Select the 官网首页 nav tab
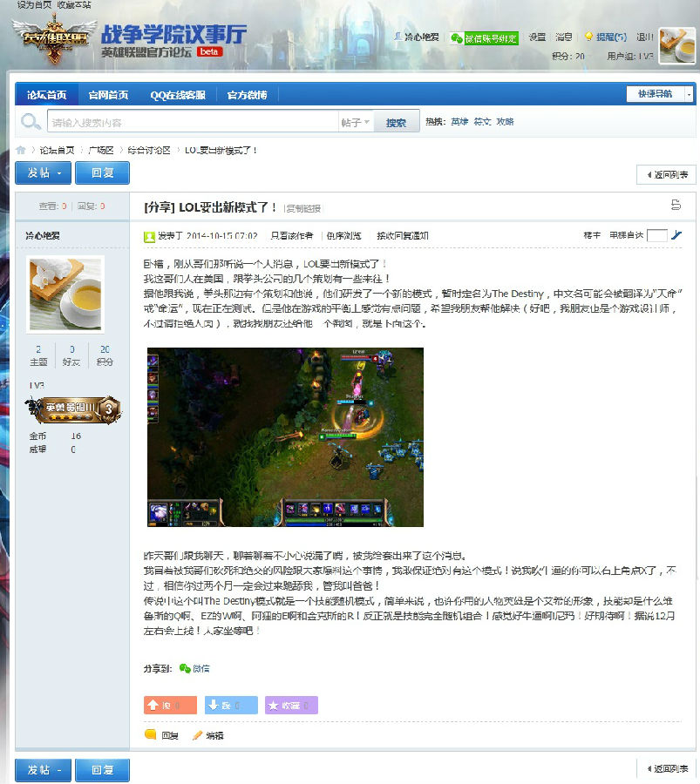Viewport: 700px width, 784px height. click(x=109, y=95)
